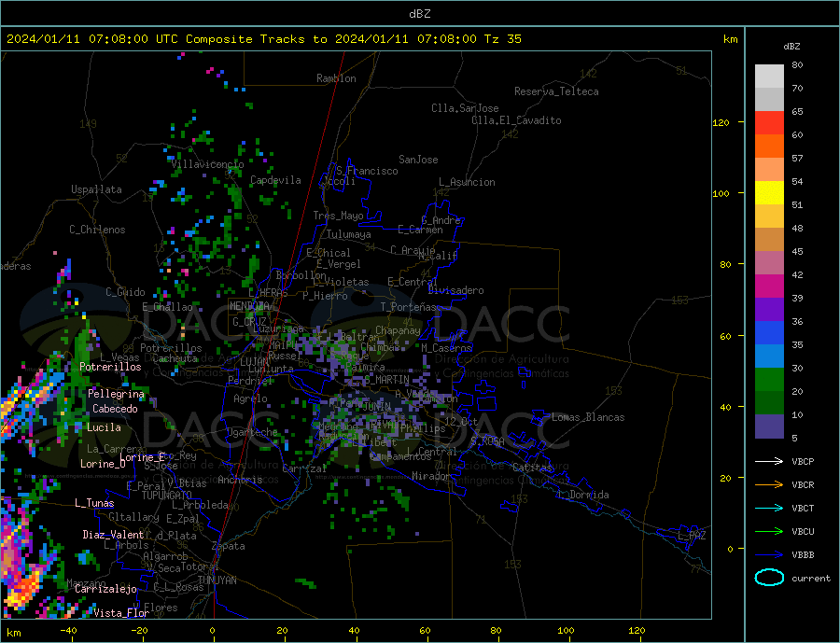Click the Divisadero map label

point(455,290)
